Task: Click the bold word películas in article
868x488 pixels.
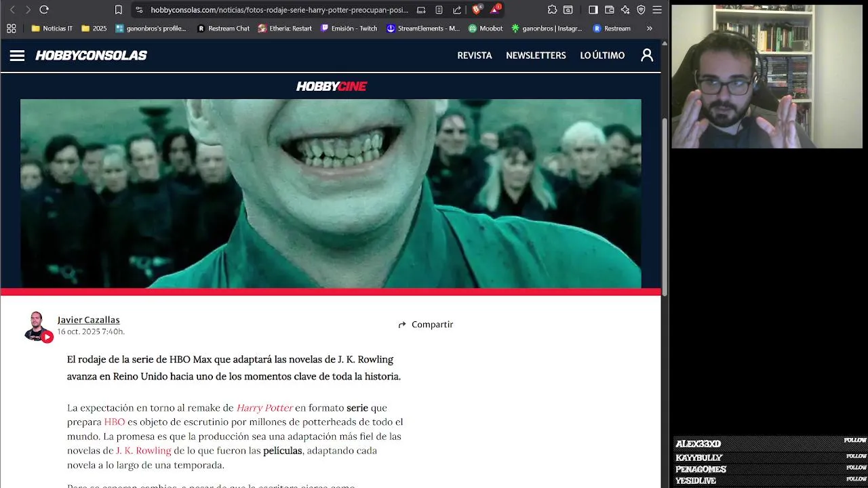Action: tap(283, 451)
